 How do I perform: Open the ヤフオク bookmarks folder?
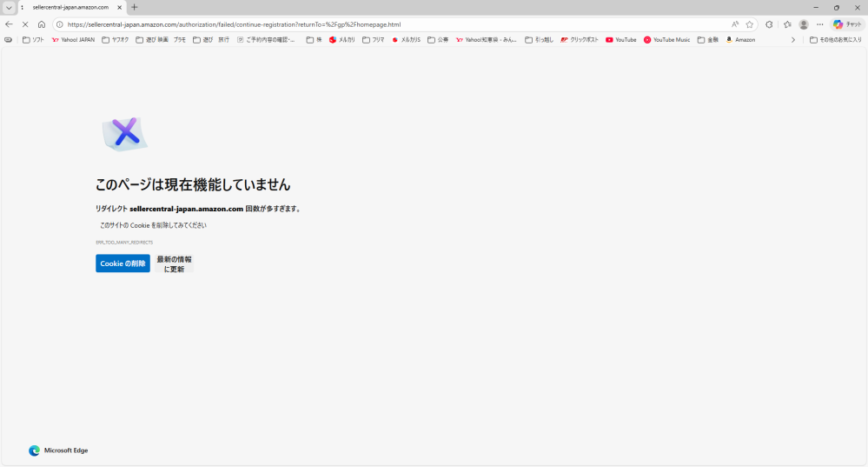point(116,40)
